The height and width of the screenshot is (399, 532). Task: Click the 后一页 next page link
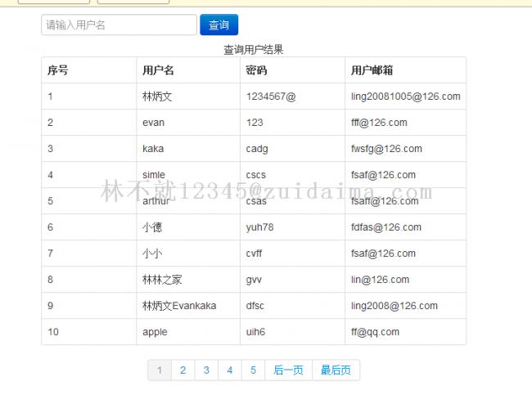click(x=288, y=370)
